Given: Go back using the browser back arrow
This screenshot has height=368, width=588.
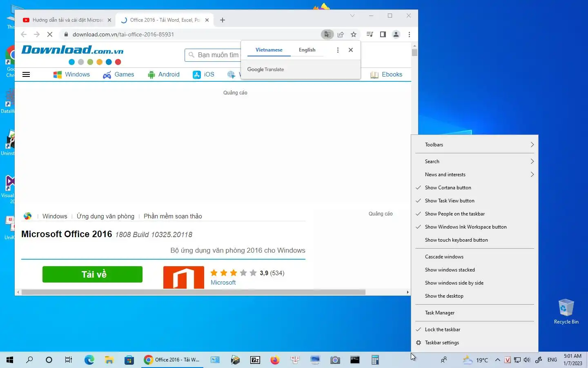Looking at the screenshot, I should pos(23,34).
